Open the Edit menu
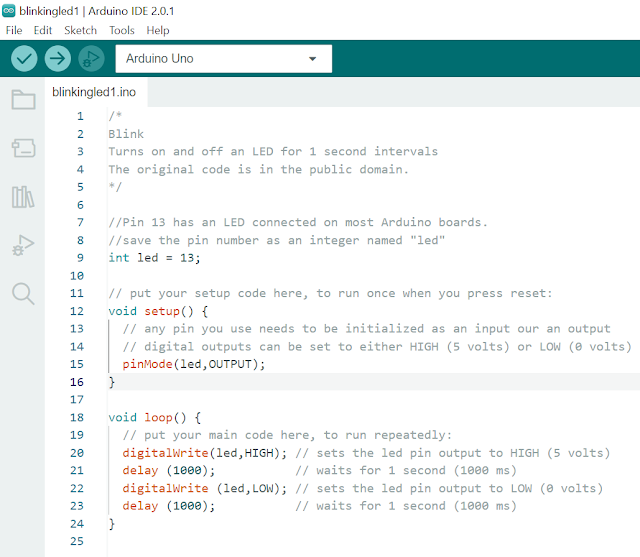This screenshot has width=640, height=557. coord(42,30)
